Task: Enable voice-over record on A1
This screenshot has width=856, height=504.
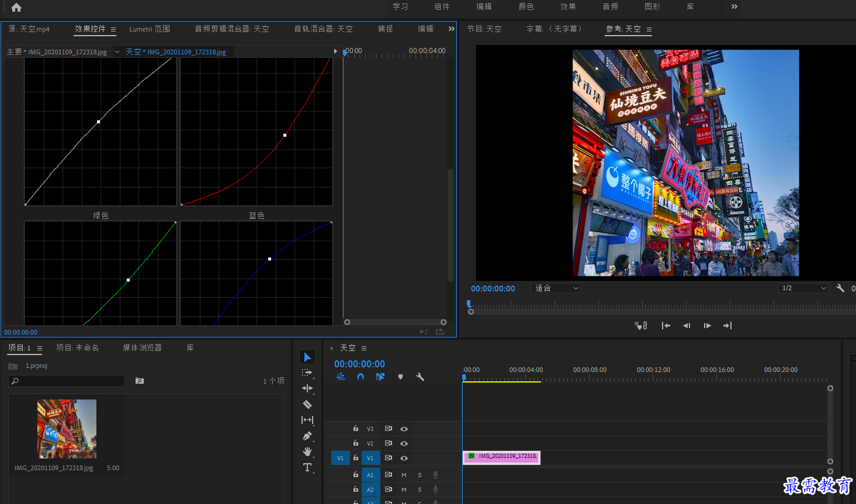Action: (x=435, y=475)
